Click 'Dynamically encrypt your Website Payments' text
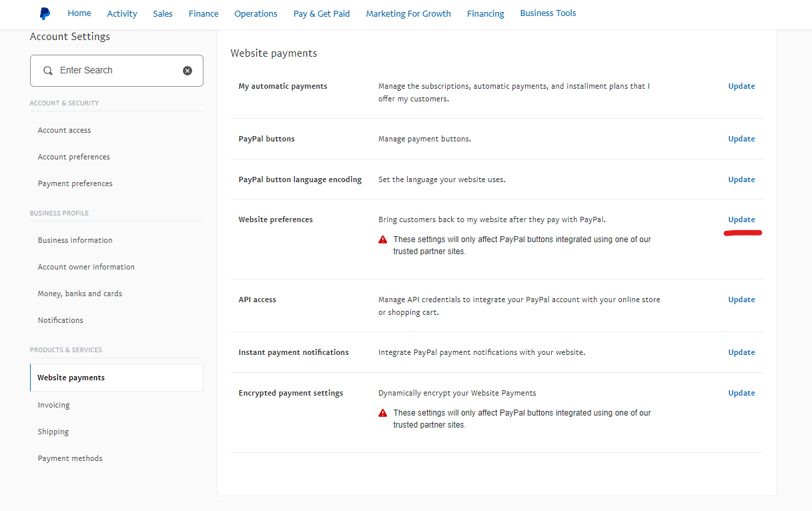Viewport: 812px width, 511px height. click(457, 393)
